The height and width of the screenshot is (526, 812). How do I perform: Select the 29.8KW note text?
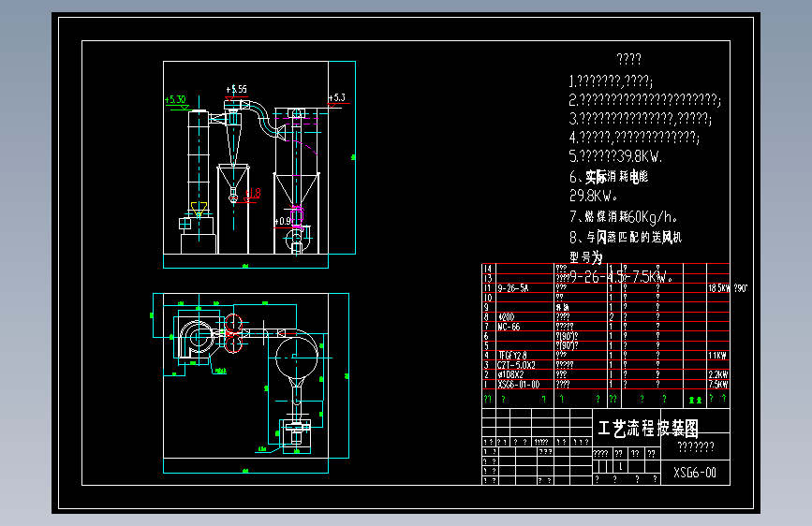point(594,196)
